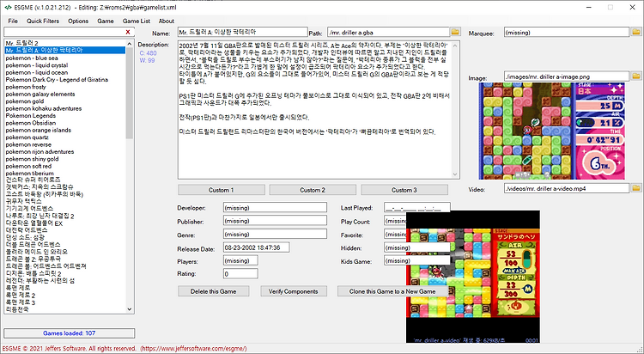Click the description box scroll up arrow
Screen dimensions: 644x354
tap(455, 45)
